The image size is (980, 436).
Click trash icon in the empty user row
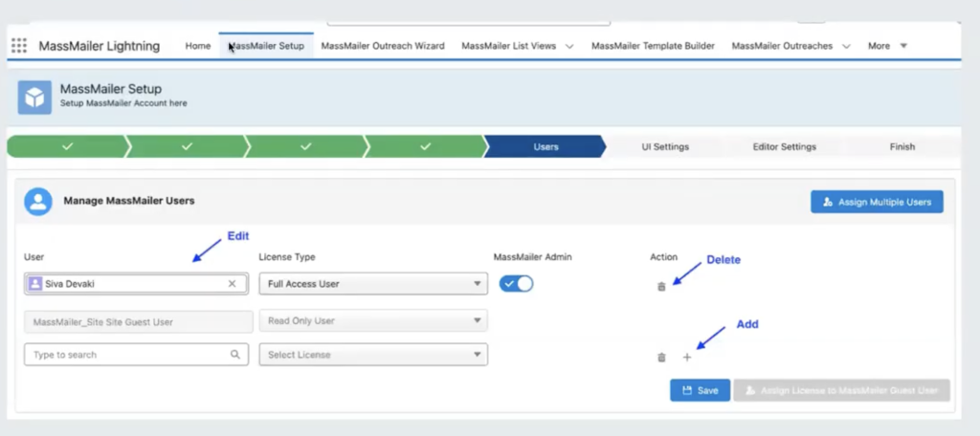point(661,358)
